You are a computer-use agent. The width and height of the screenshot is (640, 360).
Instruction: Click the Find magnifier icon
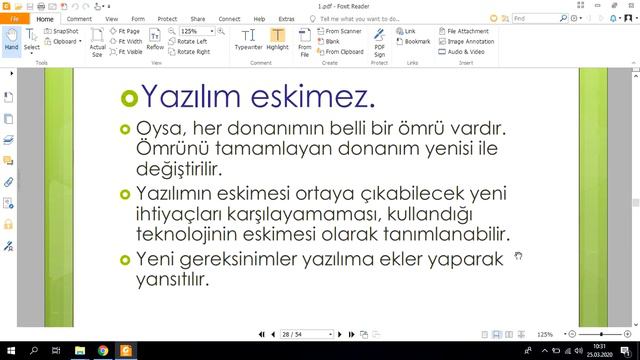(x=563, y=18)
